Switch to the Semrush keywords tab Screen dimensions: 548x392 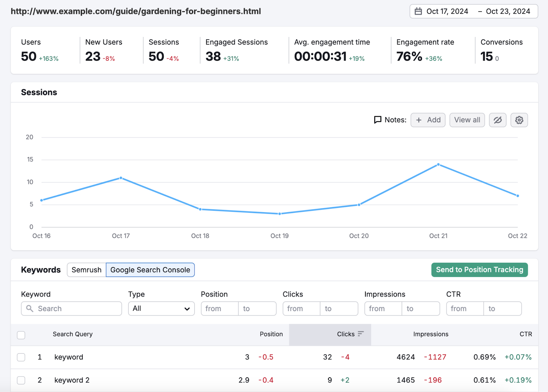86,270
